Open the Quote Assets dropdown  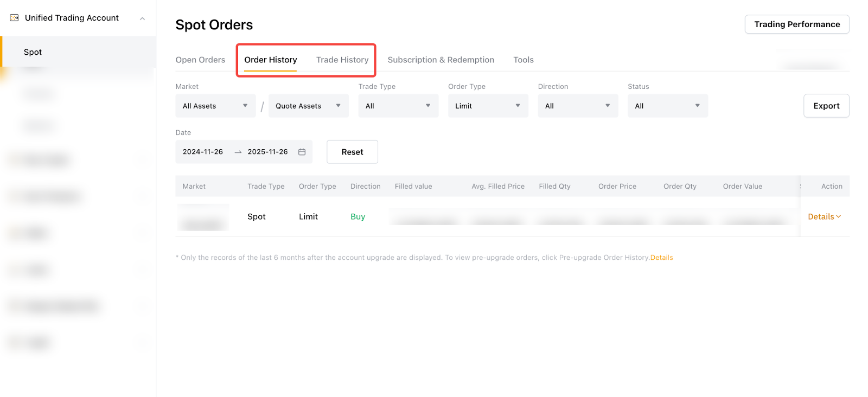(x=308, y=106)
